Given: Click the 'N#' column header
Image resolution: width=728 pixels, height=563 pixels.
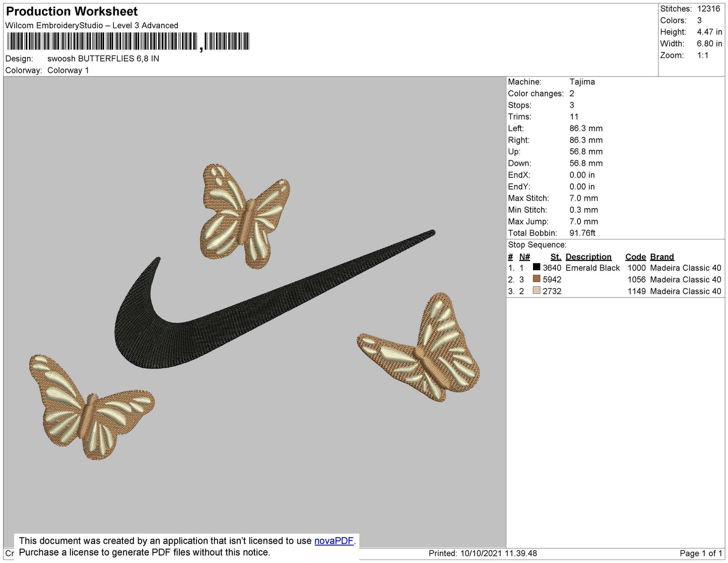Looking at the screenshot, I should [524, 257].
